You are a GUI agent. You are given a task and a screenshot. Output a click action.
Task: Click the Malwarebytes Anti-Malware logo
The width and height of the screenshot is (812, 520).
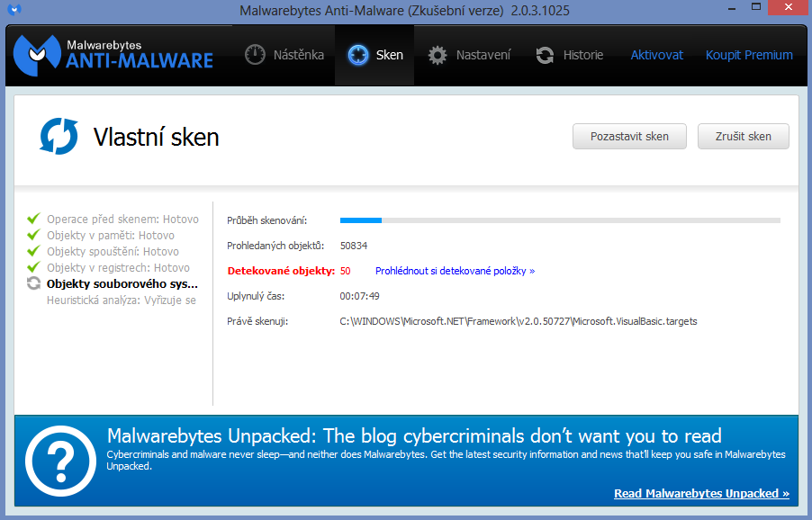click(113, 55)
